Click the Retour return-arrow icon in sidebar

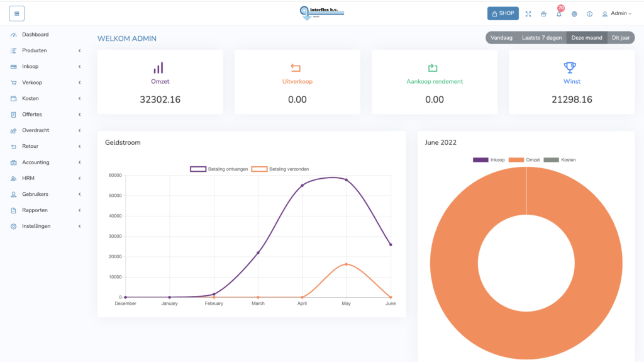click(14, 147)
